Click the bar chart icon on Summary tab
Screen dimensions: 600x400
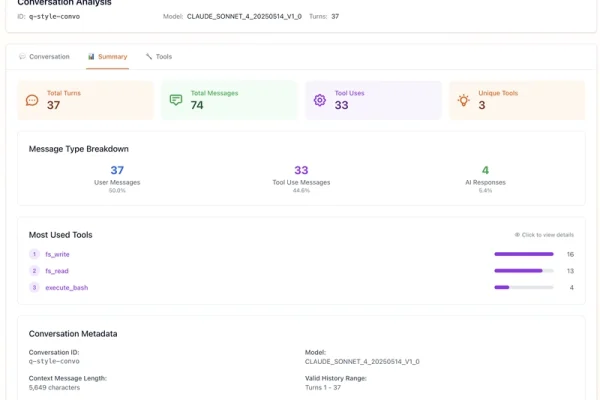[x=91, y=57]
